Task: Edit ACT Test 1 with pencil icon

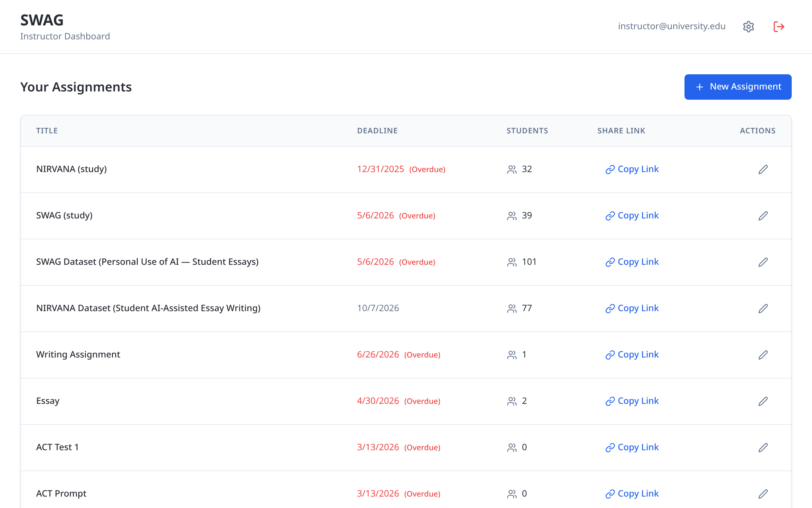Action: click(x=763, y=448)
